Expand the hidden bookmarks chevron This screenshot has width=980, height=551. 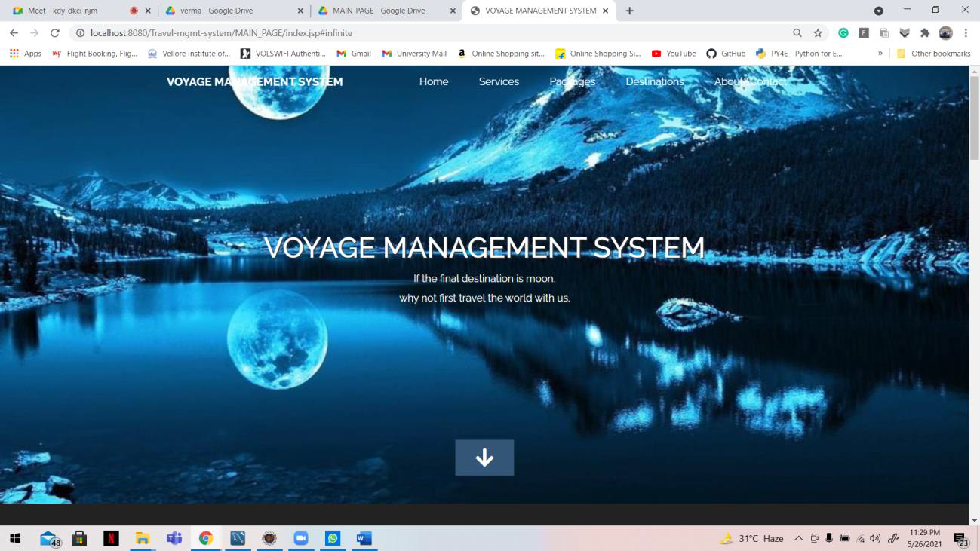point(880,54)
